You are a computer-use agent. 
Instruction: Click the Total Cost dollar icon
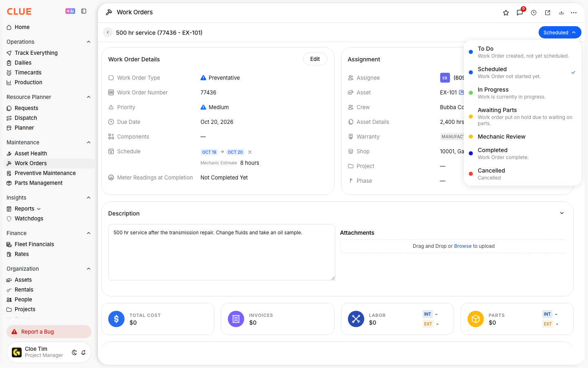click(116, 319)
